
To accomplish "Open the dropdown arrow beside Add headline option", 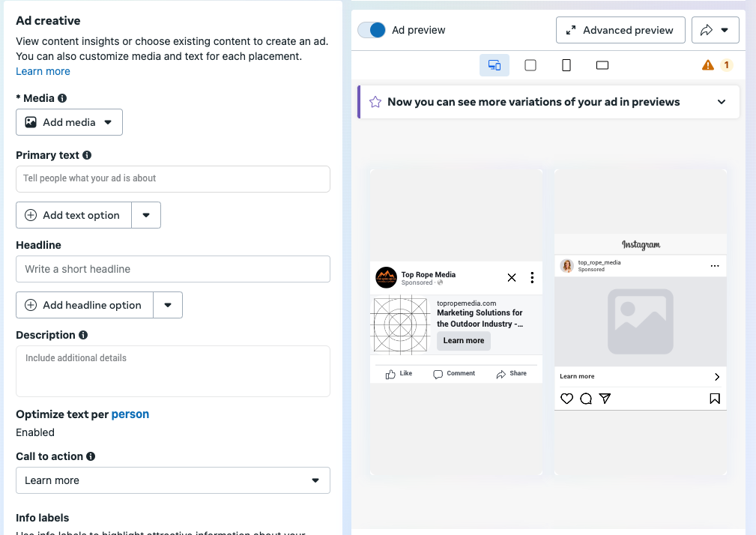I will [168, 305].
